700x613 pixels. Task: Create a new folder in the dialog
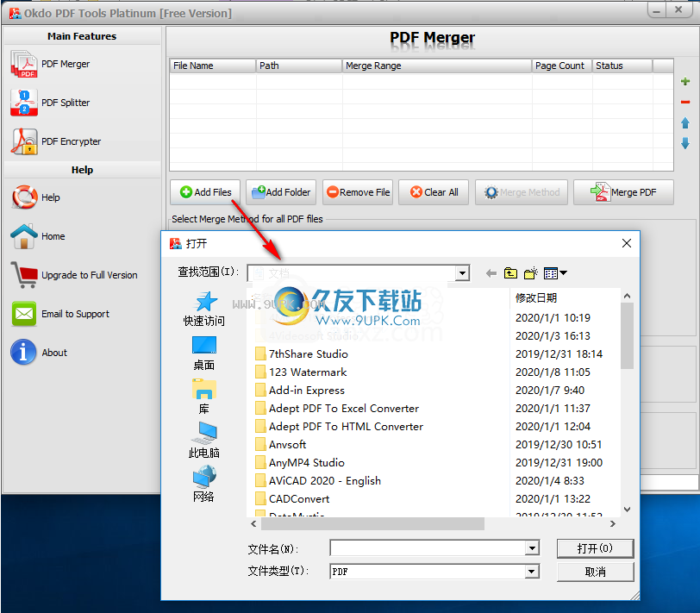[531, 273]
